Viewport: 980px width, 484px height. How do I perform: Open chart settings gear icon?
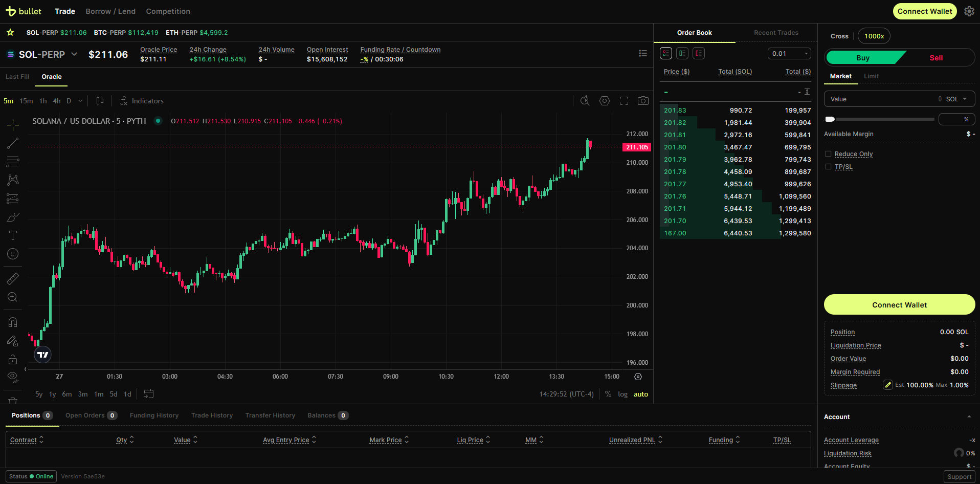[605, 101]
